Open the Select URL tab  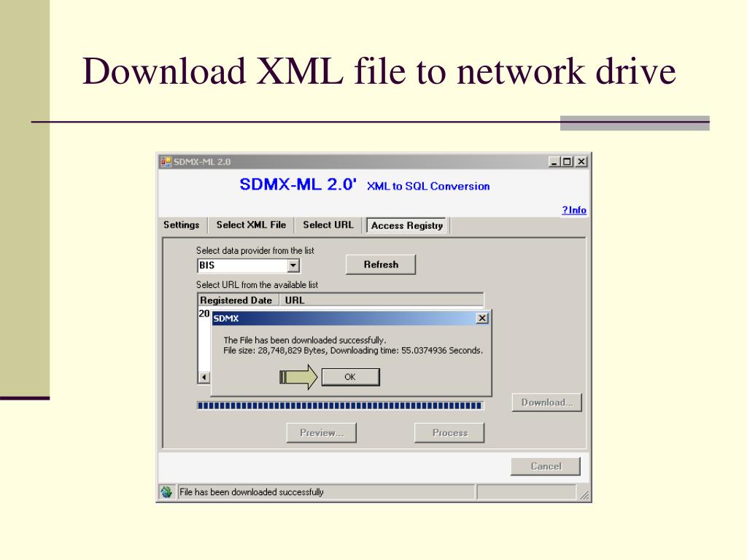point(328,225)
